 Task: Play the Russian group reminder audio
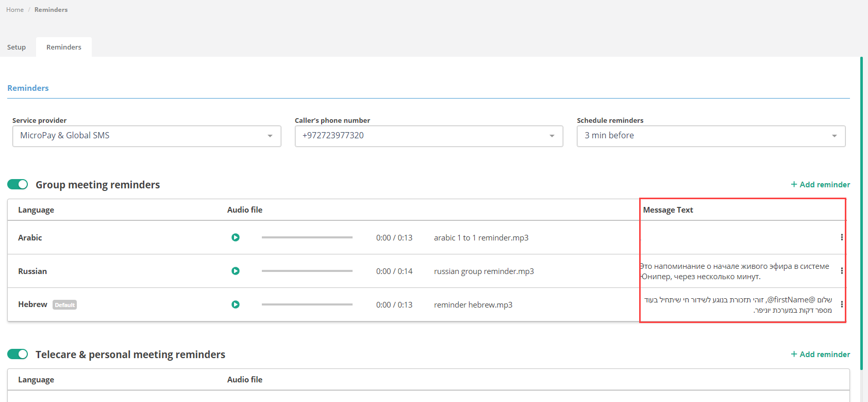236,271
